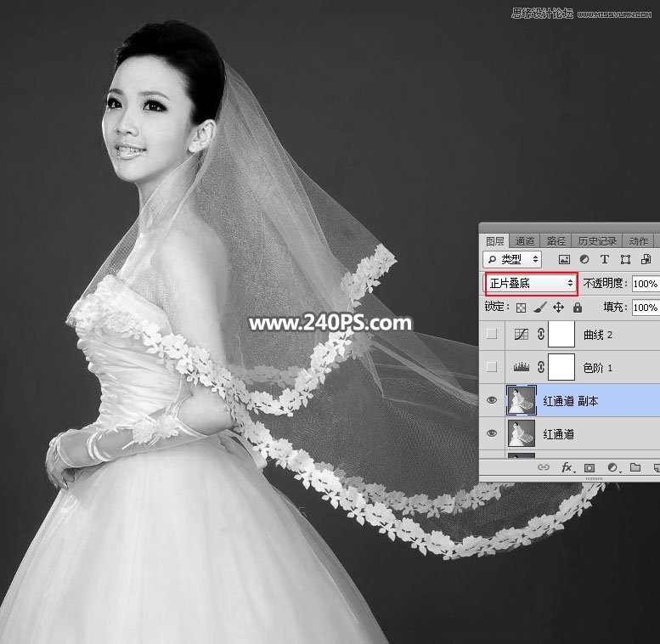Screen dimensions: 660x644
Task: Toggle lock transparent pixels icon
Action: coord(521,308)
